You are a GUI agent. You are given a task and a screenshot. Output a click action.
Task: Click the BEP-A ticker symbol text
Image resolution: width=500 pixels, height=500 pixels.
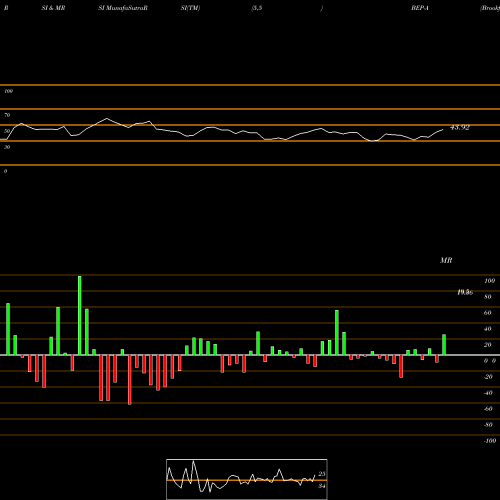pos(420,8)
